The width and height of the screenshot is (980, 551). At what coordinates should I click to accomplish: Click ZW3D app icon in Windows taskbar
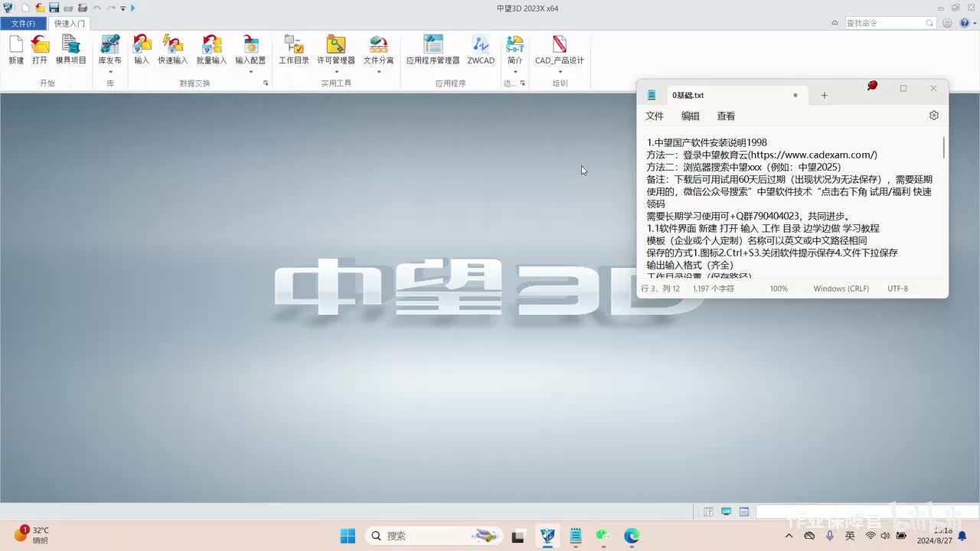click(547, 536)
